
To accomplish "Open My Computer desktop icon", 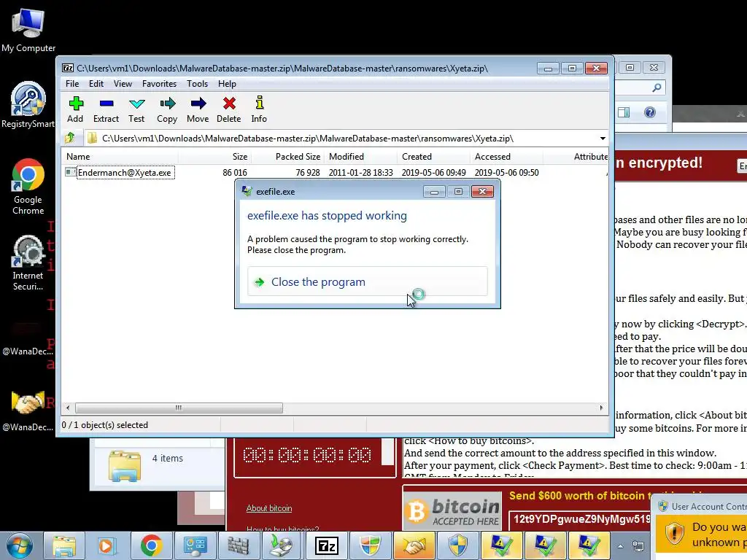I will pos(28,29).
